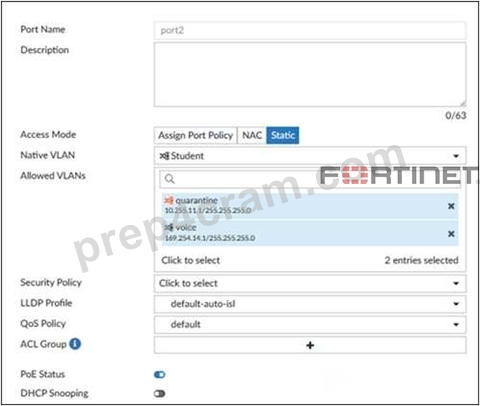This screenshot has height=406, width=480.
Task: Choose Assign Port Policy access mode
Action: point(195,135)
